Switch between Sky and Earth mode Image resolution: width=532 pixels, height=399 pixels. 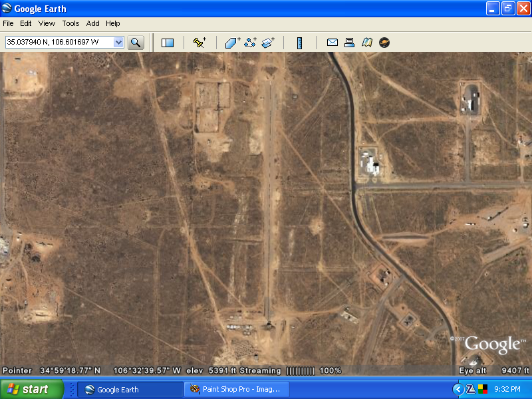pos(384,43)
